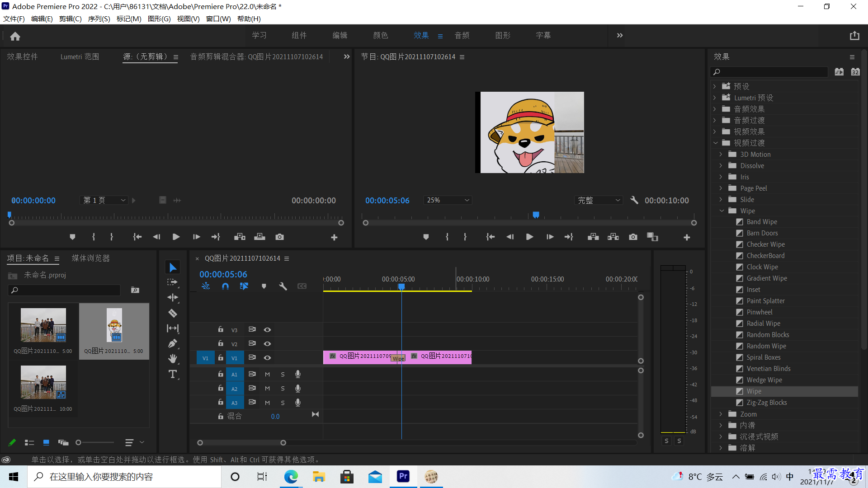Select Venetian Blinds transition
Viewport: 868px width, 488px height.
click(x=769, y=369)
